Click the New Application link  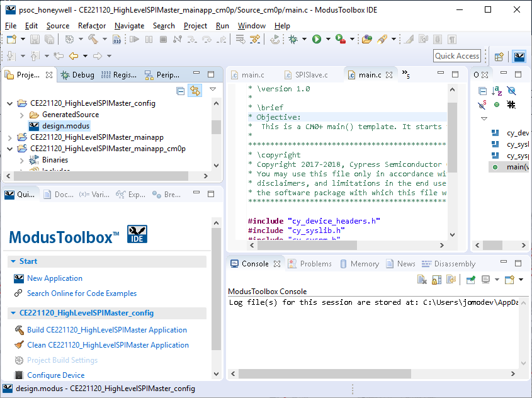[54, 278]
